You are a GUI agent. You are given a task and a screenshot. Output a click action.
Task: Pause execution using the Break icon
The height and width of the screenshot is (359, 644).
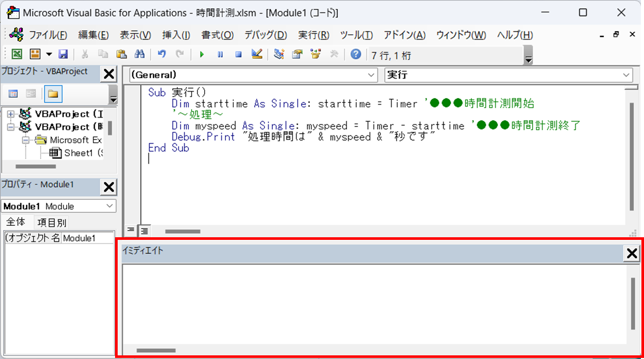220,54
